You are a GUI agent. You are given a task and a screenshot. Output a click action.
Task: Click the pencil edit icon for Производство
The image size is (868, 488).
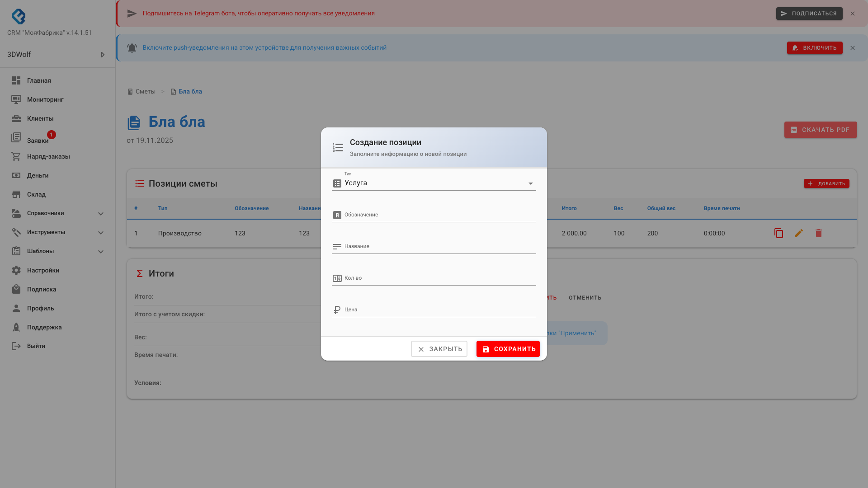[798, 233]
